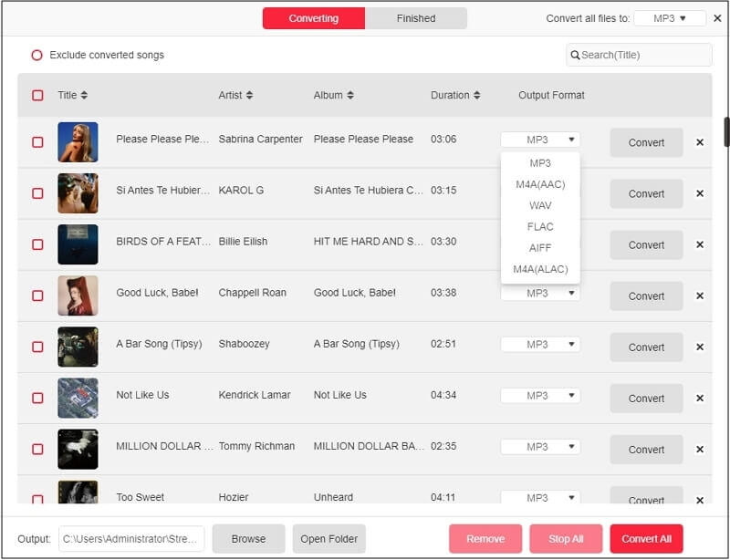
Task: Expand output format dropdown for Not Like Us
Action: [x=539, y=396]
